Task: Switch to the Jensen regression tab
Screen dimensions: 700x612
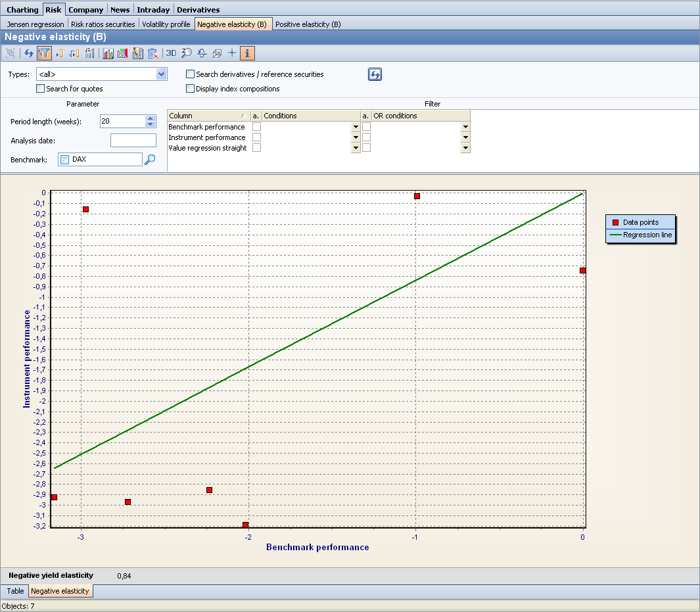Action: [35, 24]
